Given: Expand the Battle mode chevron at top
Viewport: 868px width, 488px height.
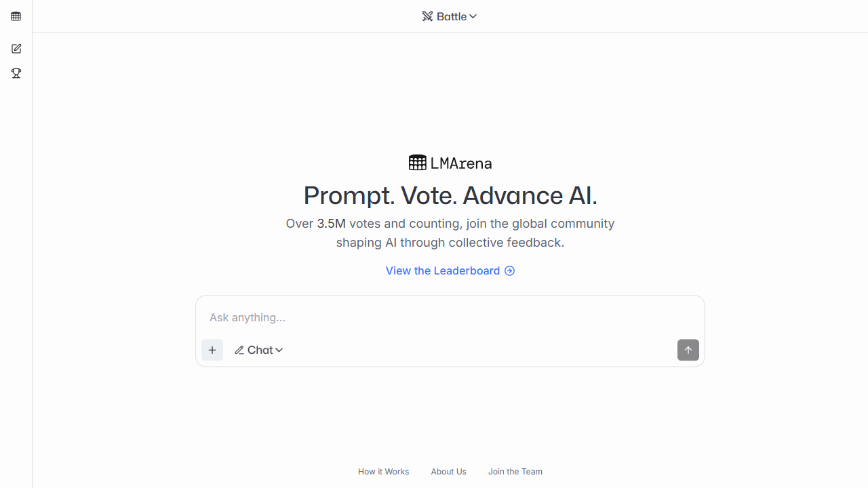Looking at the screenshot, I should [x=473, y=16].
